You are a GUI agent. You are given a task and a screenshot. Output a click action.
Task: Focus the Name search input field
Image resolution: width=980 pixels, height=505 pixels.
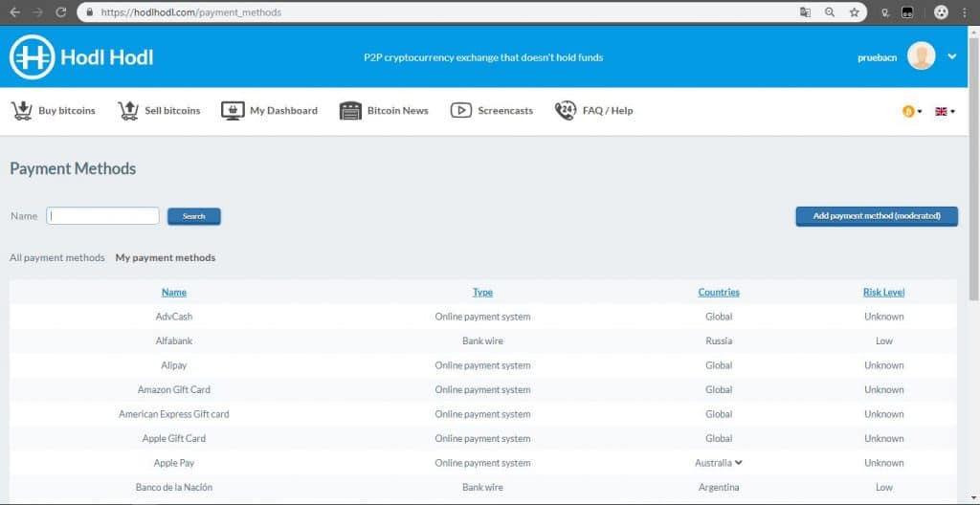pyautogui.click(x=102, y=215)
